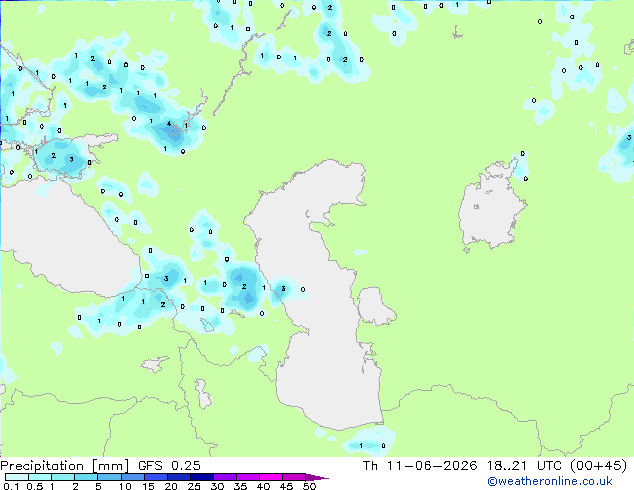Screen dimensions: 634x490
Task: Click the "GFS 0.25" model label
Action: [169, 466]
